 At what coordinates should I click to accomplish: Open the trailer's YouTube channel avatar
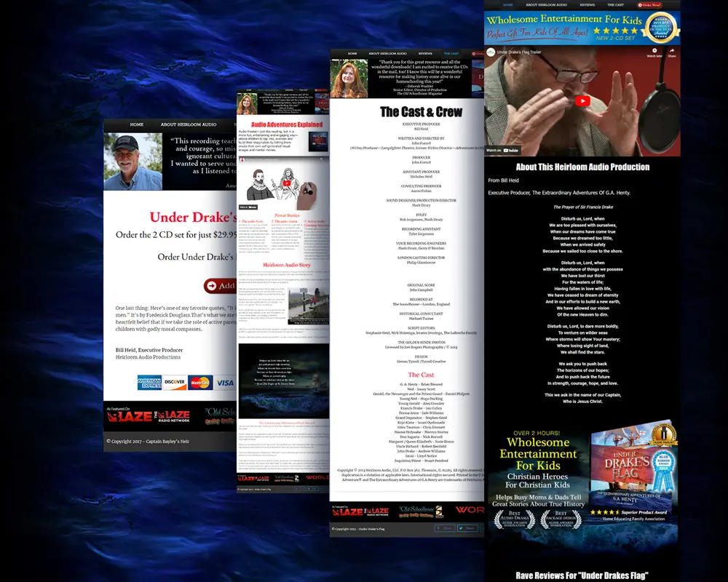(x=491, y=52)
